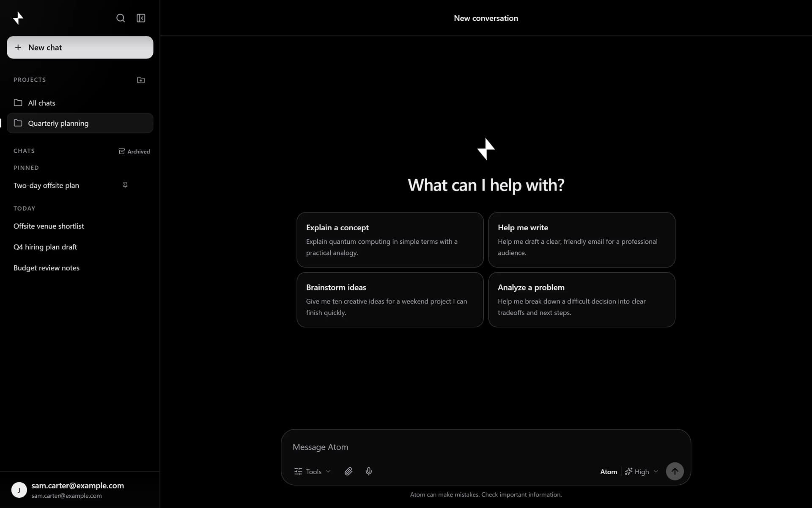This screenshot has height=508, width=812.
Task: Select the Quarterly planning project
Action: [80, 123]
